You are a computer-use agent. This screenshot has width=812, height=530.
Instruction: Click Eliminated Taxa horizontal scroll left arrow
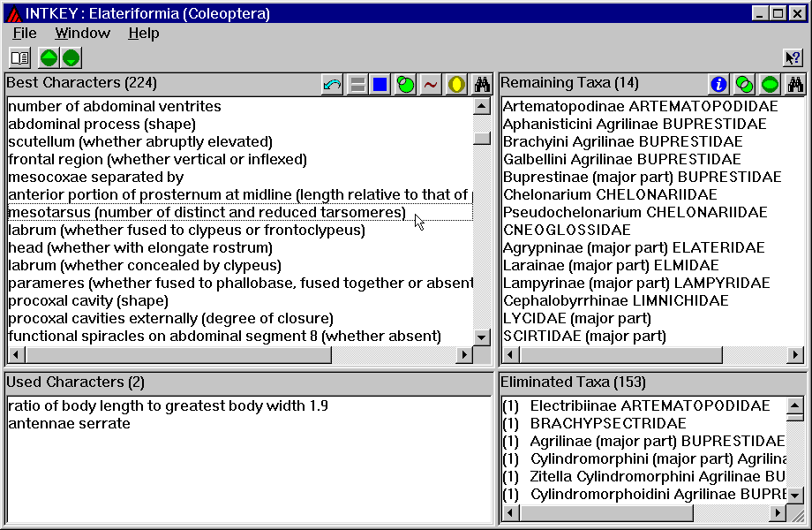point(510,513)
